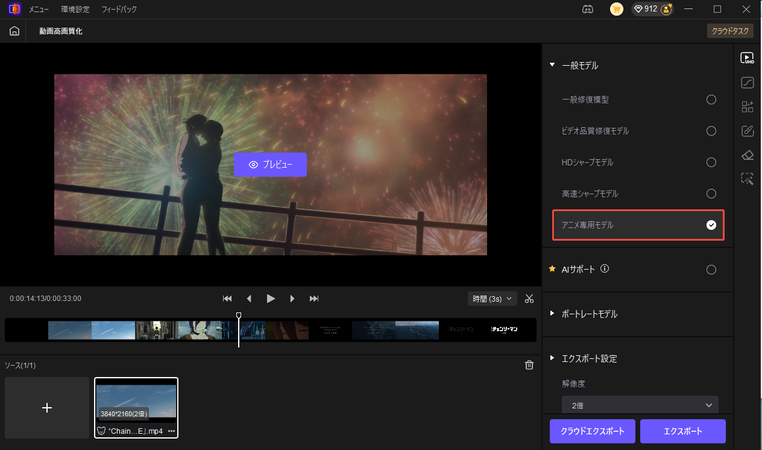This screenshot has height=450, width=762.
Task: Click the クラウドエクスポート button
Action: [592, 431]
